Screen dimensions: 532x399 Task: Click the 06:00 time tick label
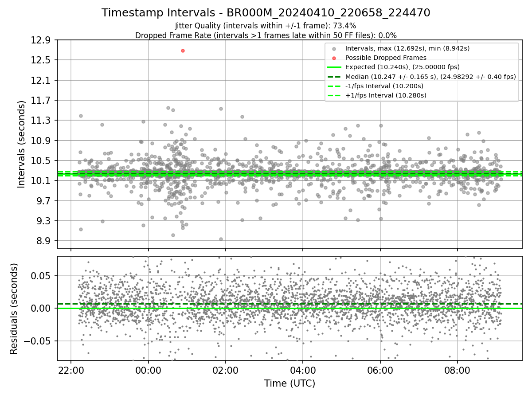380,370
